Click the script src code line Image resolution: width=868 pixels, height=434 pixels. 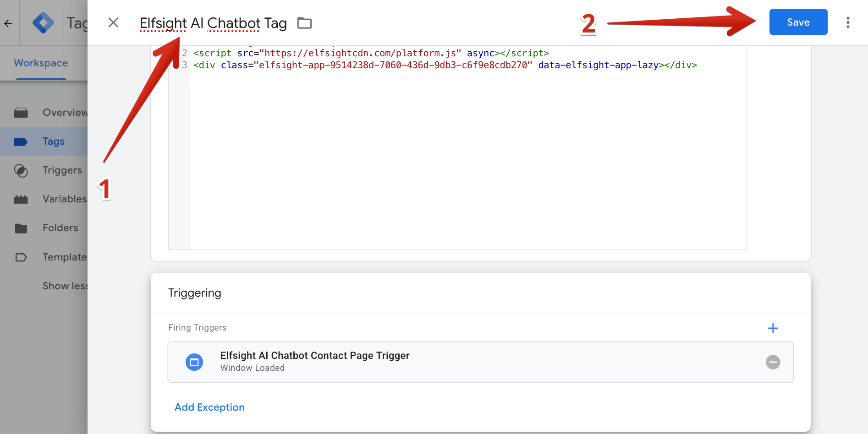[371, 53]
